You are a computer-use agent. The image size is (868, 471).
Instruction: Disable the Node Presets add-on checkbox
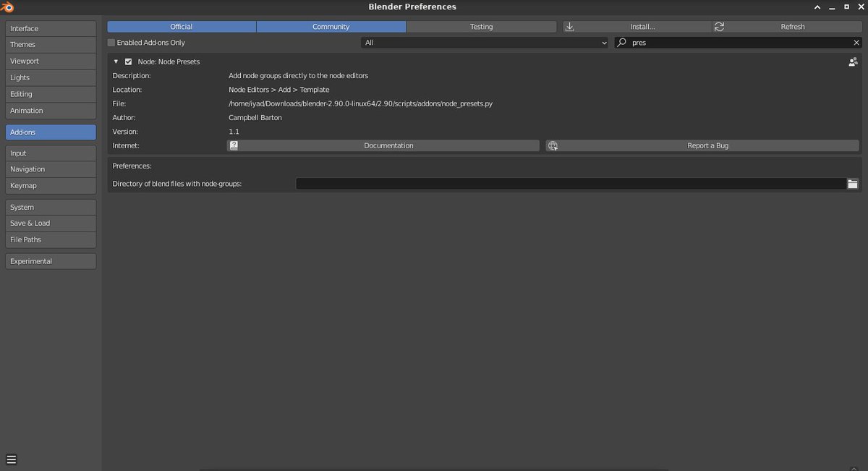pyautogui.click(x=128, y=62)
